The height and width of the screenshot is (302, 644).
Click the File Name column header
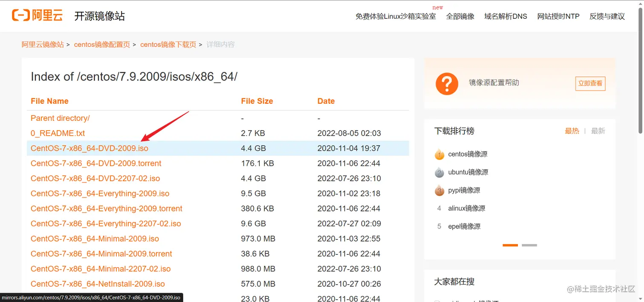click(x=49, y=101)
